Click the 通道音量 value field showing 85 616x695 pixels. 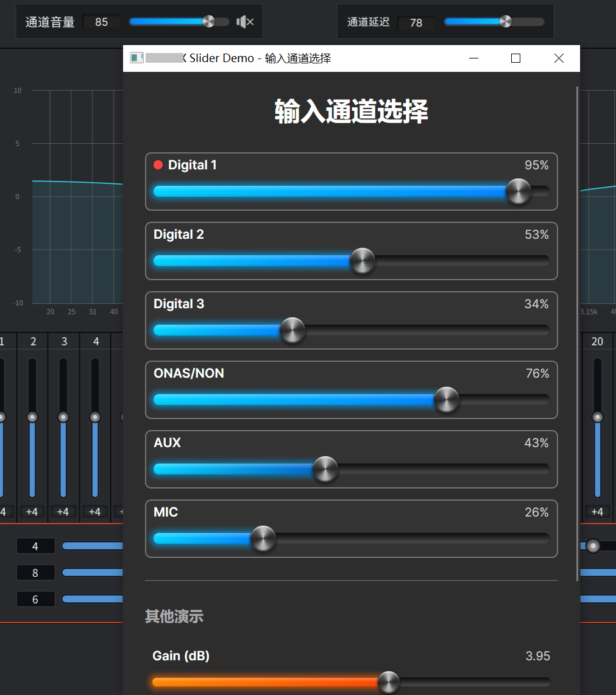coord(101,21)
